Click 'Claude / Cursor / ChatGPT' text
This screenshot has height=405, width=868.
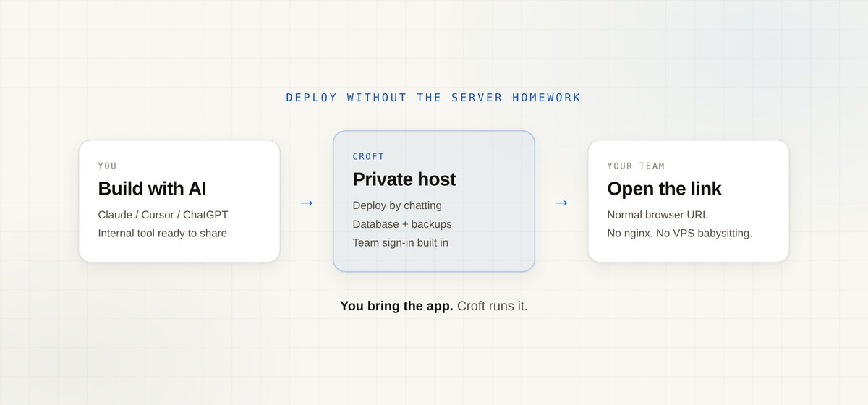163,215
